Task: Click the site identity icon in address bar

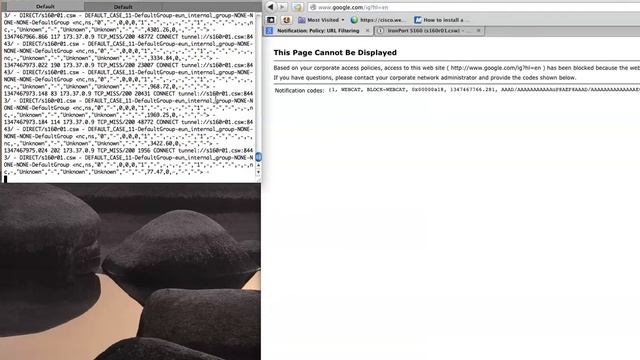Action: point(313,7)
